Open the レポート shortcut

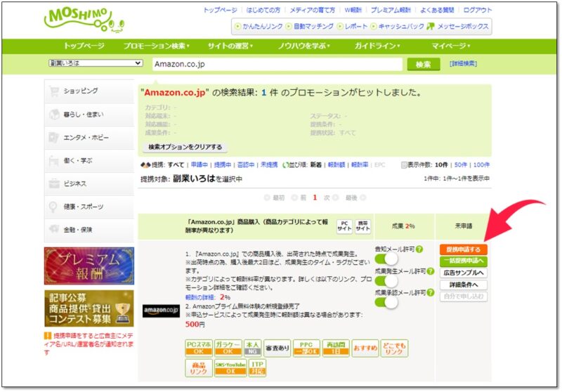pos(353,27)
